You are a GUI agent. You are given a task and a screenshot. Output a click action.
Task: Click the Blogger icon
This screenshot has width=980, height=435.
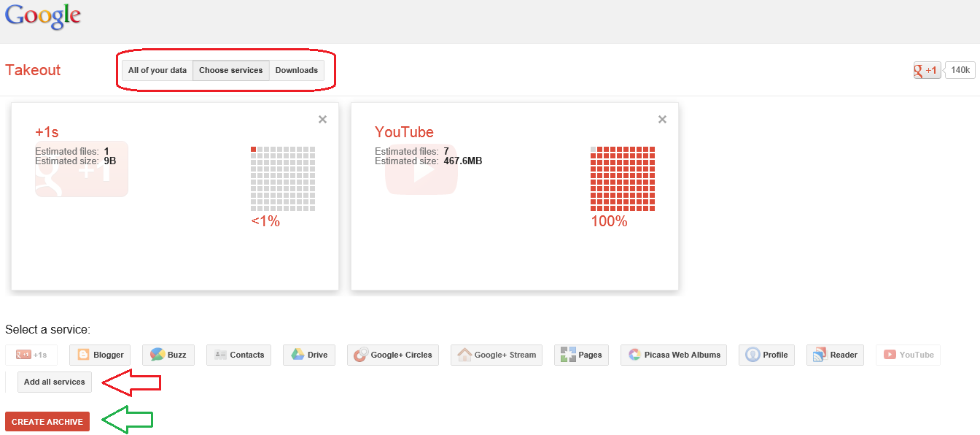[83, 355]
